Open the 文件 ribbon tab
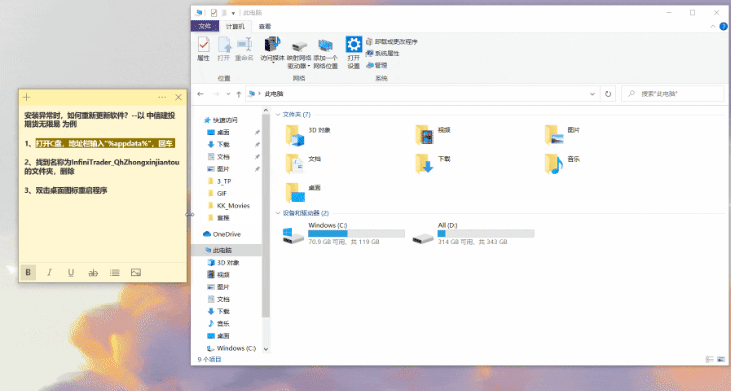The height and width of the screenshot is (391, 731). (x=205, y=27)
